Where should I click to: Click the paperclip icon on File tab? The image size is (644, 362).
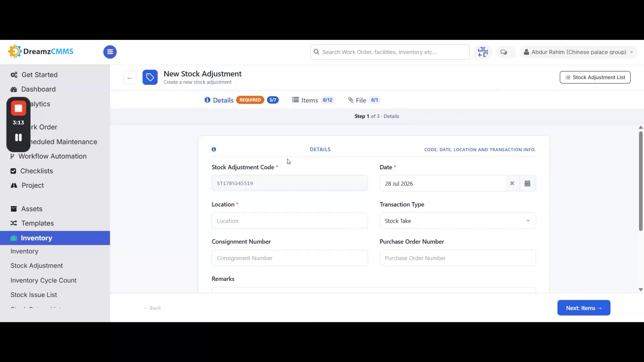click(x=351, y=100)
